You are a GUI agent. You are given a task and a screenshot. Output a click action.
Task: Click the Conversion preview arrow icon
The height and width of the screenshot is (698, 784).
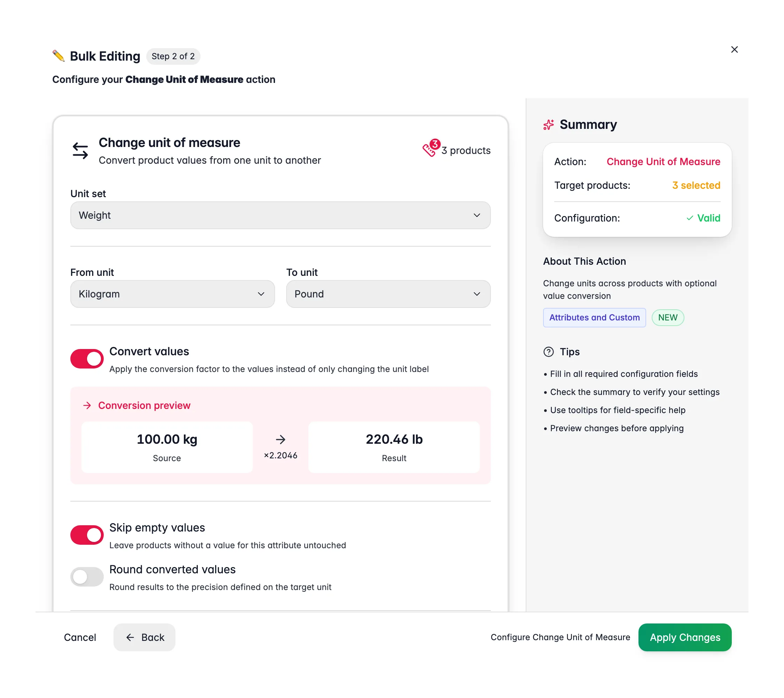pyautogui.click(x=87, y=406)
